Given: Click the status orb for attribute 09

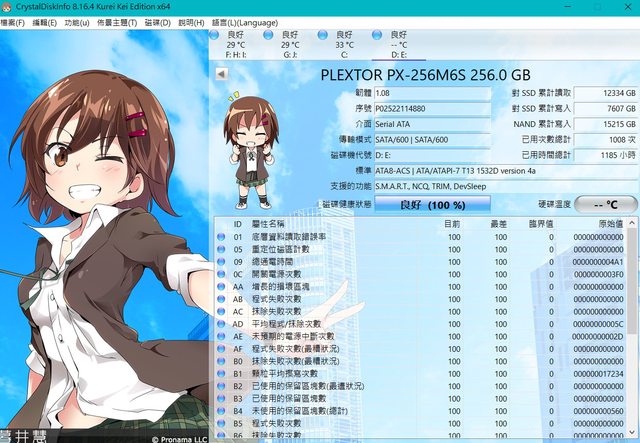Looking at the screenshot, I should tap(221, 262).
